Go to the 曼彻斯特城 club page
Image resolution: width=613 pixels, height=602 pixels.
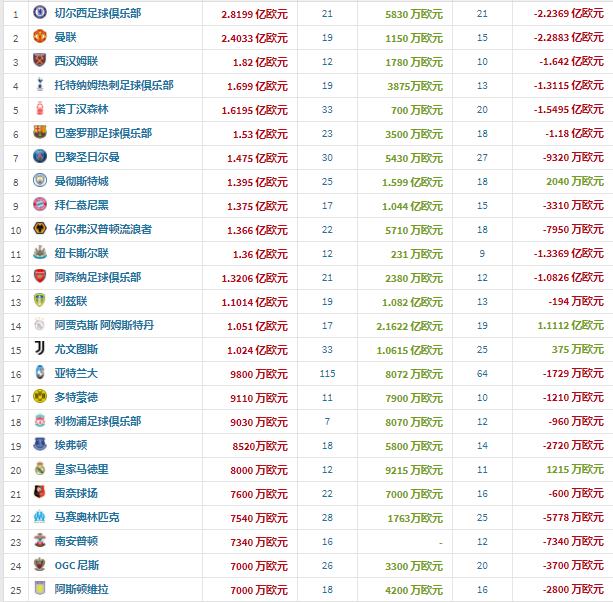coord(82,181)
